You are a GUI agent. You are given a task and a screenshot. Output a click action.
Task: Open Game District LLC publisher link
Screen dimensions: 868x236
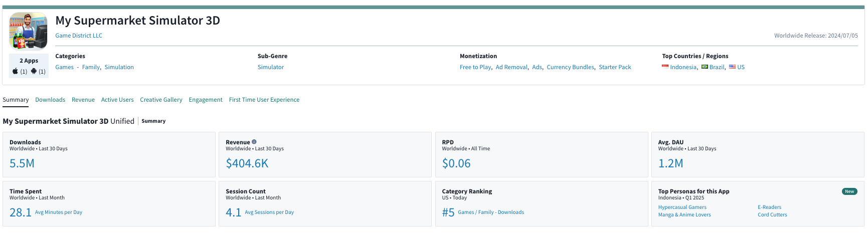(79, 36)
